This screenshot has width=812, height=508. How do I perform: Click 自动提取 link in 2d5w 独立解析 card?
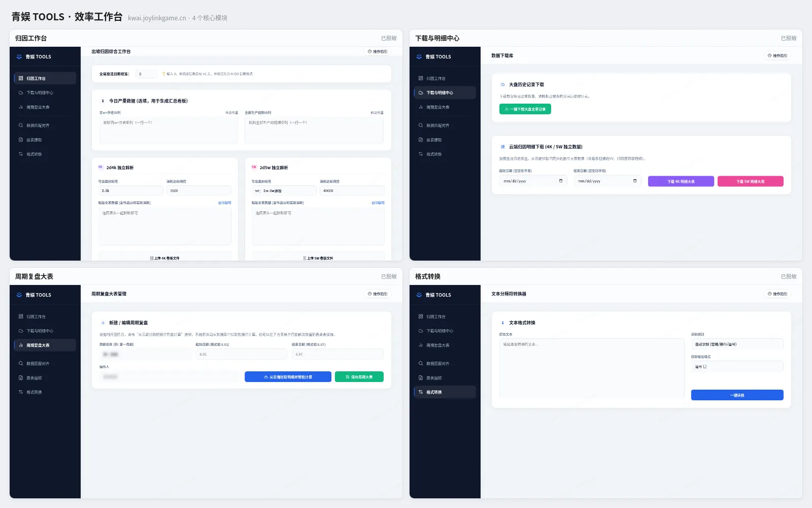[x=378, y=203]
